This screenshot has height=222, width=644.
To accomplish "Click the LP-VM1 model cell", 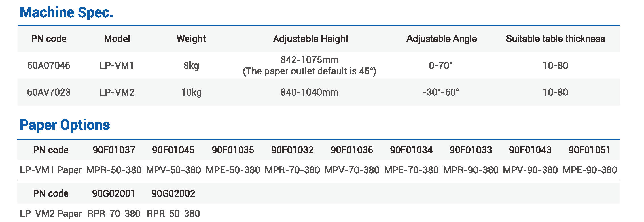I will point(116,66).
